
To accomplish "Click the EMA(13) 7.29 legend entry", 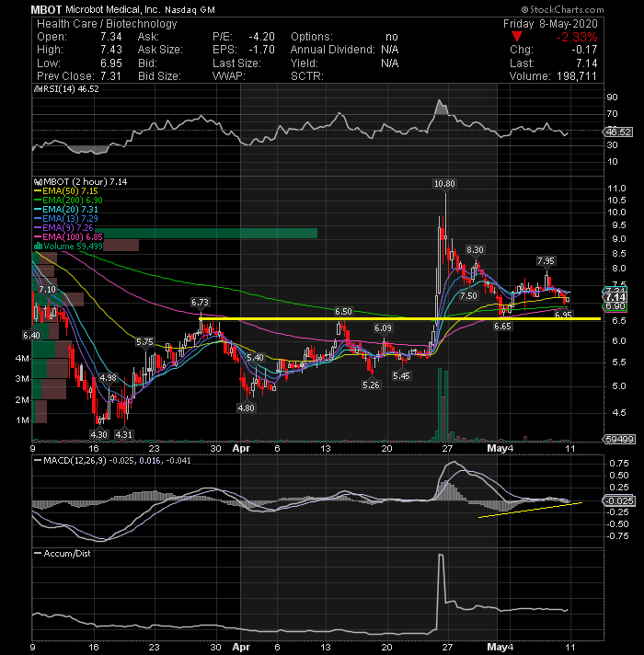I will (66, 219).
